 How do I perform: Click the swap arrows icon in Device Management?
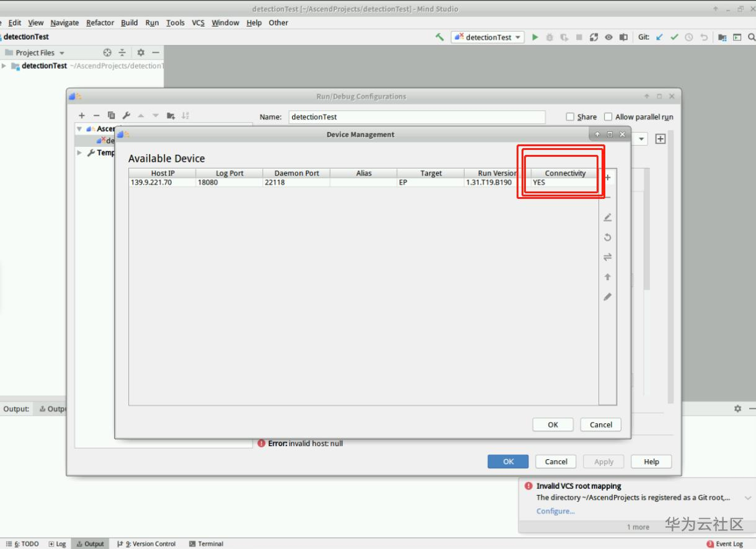608,257
